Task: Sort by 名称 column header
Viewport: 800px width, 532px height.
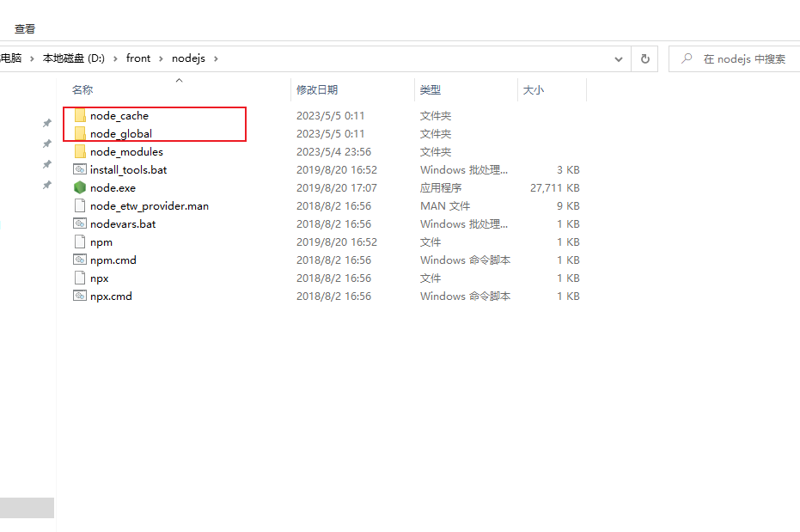Action: click(x=82, y=89)
